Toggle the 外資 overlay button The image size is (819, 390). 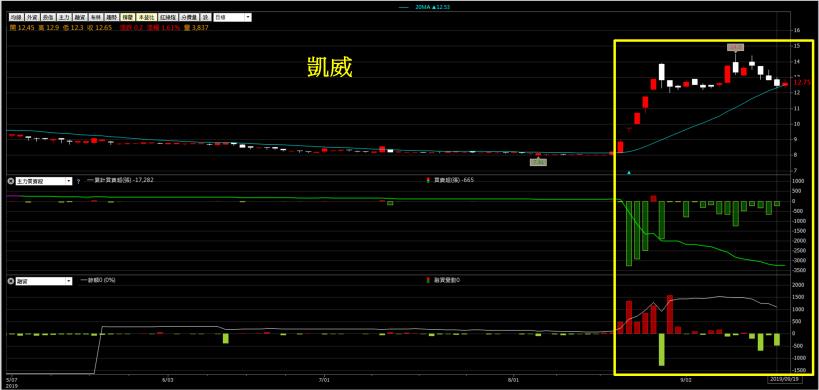[x=32, y=17]
